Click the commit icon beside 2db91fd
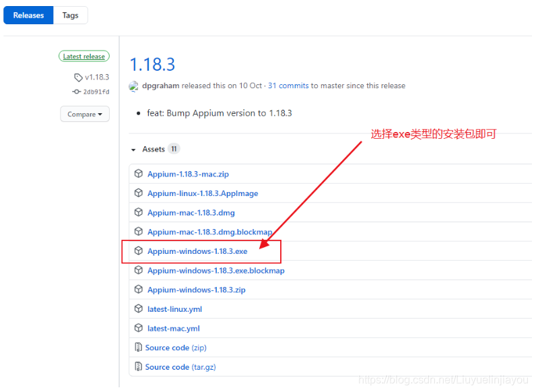 click(76, 92)
